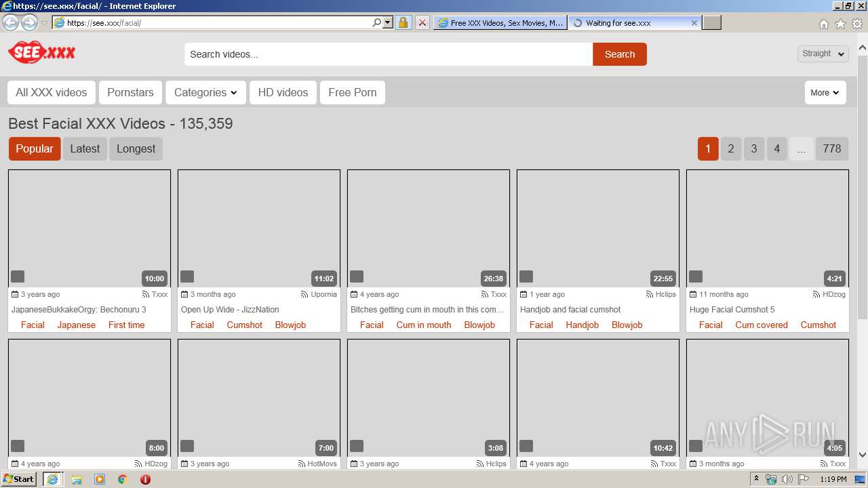Switch to the Free XXX Videos tab
This screenshot has width=868, height=488.
(x=500, y=22)
